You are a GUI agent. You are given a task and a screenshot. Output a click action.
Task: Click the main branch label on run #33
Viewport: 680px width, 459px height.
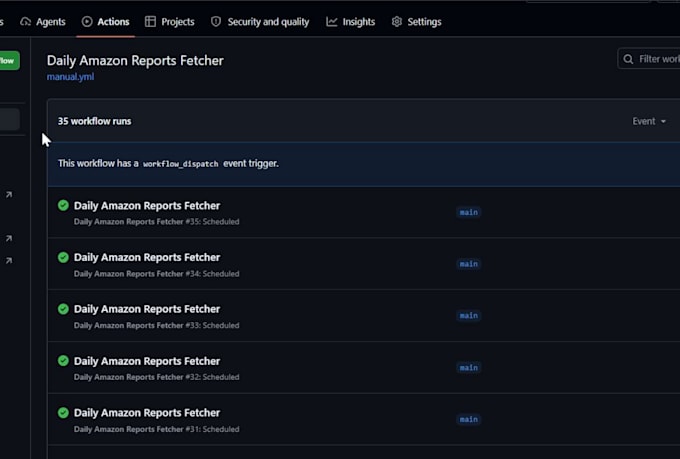click(x=469, y=315)
